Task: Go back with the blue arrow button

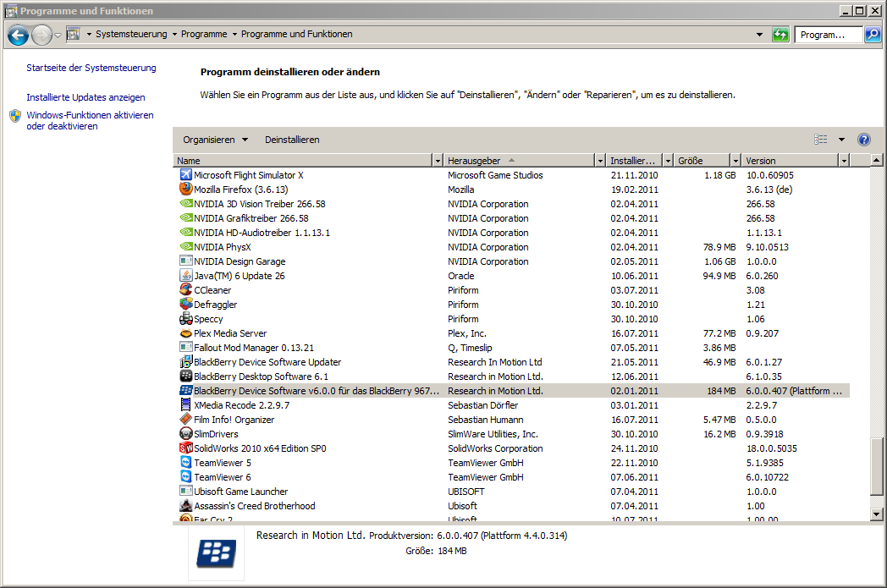Action: pyautogui.click(x=18, y=35)
